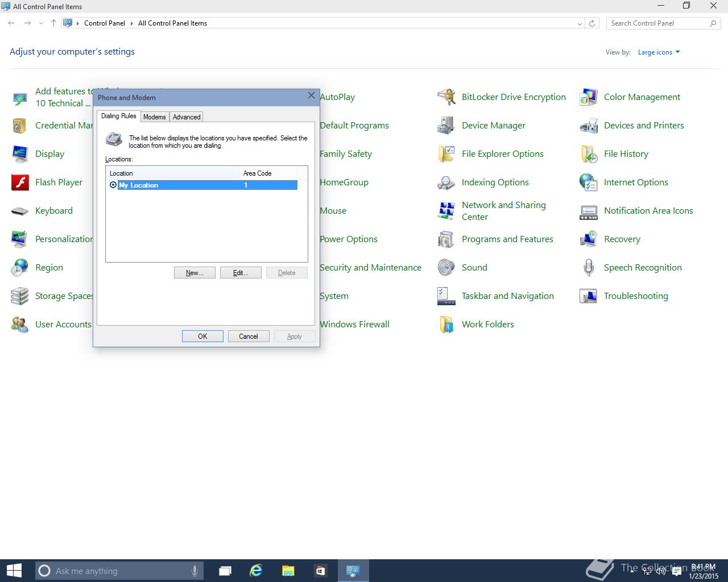
Task: Click the Windows Start button
Action: pyautogui.click(x=14, y=571)
